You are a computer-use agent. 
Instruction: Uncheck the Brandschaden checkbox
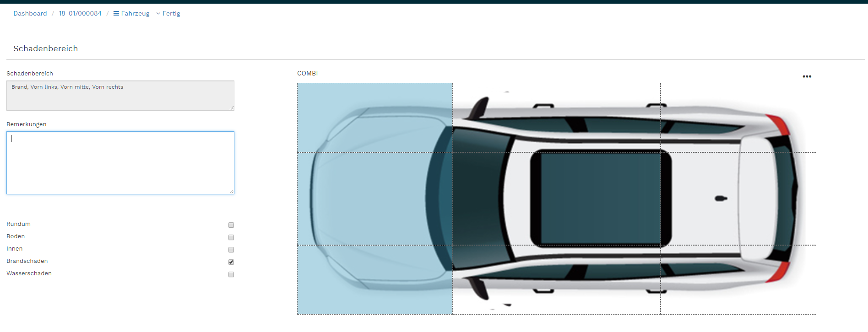pos(231,262)
